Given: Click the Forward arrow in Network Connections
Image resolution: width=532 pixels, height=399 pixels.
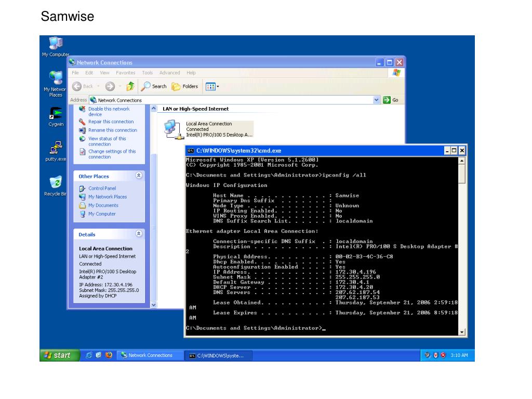Looking at the screenshot, I should (110, 87).
